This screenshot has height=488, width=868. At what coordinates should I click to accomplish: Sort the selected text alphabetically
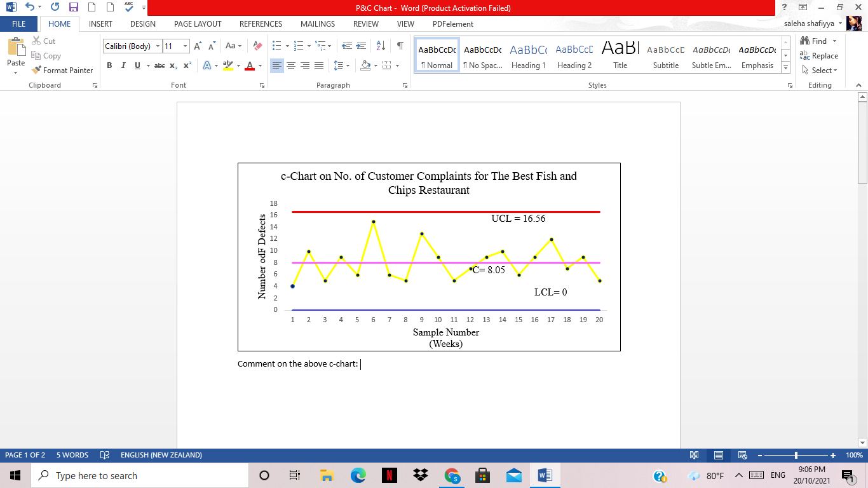pos(380,46)
